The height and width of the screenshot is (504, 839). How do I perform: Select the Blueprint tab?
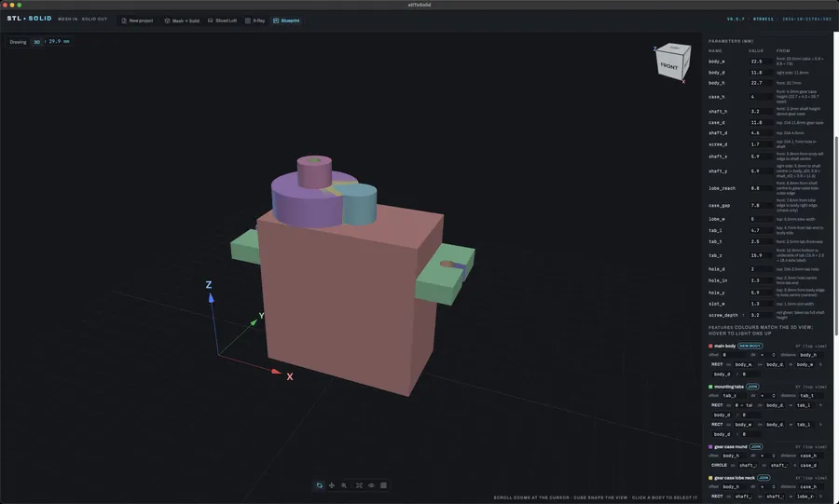click(286, 20)
